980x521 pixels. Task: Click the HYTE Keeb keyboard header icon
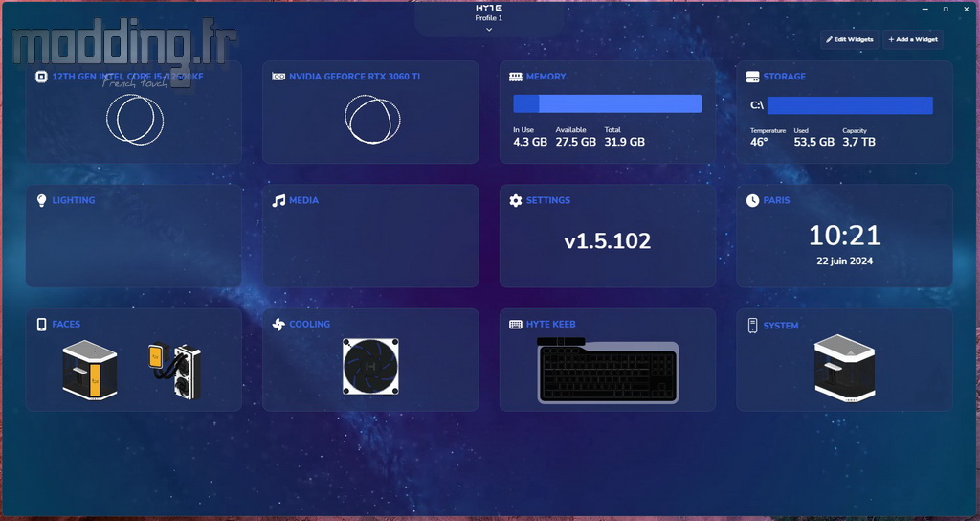(516, 325)
